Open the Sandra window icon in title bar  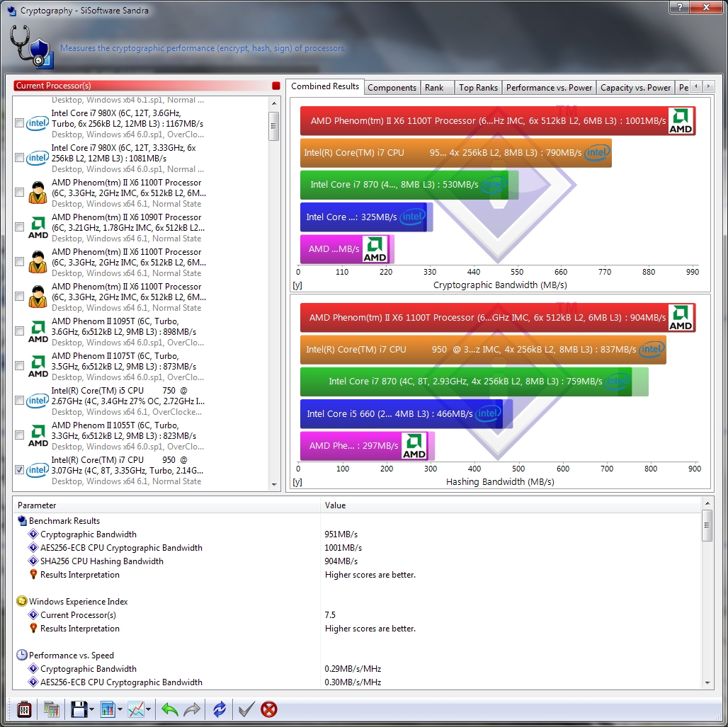tap(12, 10)
